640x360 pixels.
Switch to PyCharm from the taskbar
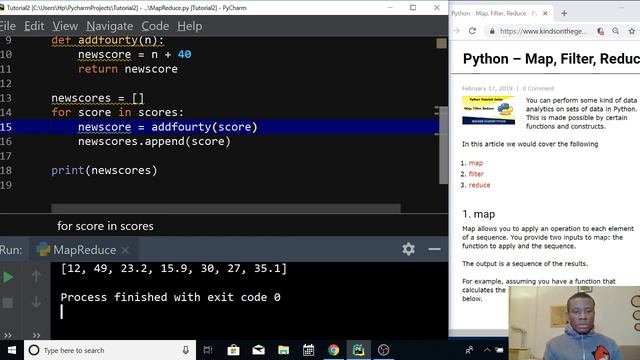(x=358, y=350)
